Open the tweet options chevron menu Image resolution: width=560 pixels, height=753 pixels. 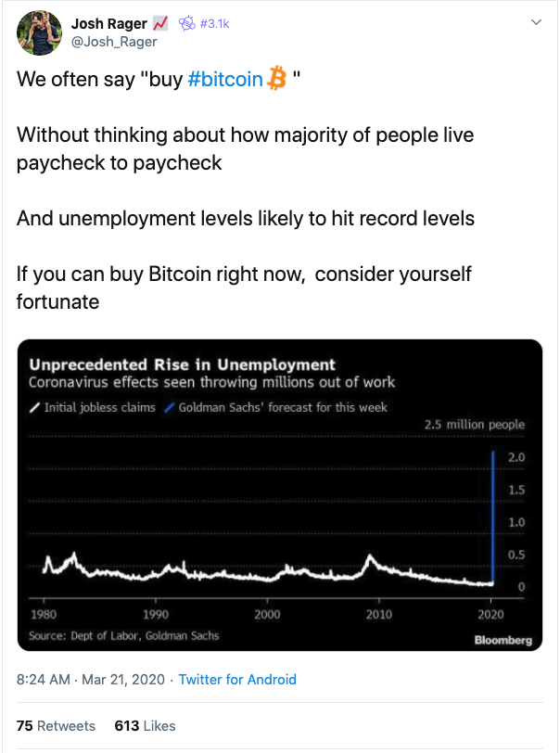click(536, 22)
